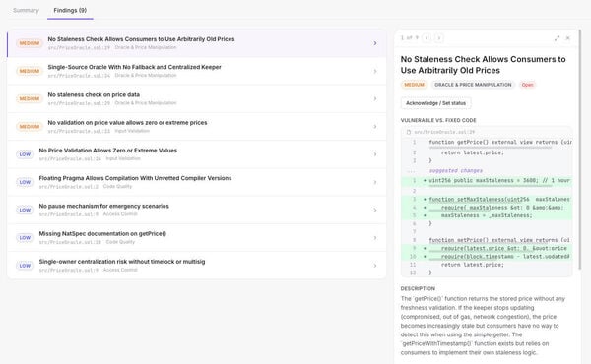Click the detail panel vertical scrollbar

tap(580, 151)
